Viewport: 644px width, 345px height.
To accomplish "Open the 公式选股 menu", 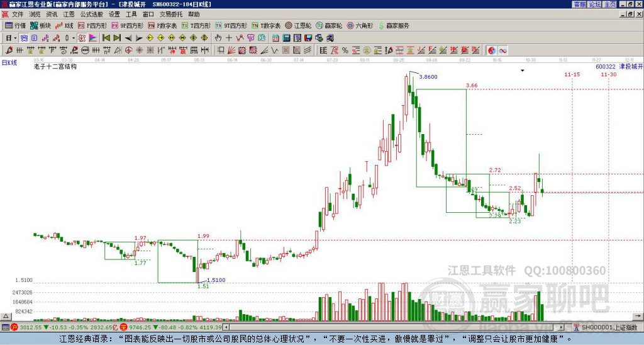I will click(x=91, y=14).
